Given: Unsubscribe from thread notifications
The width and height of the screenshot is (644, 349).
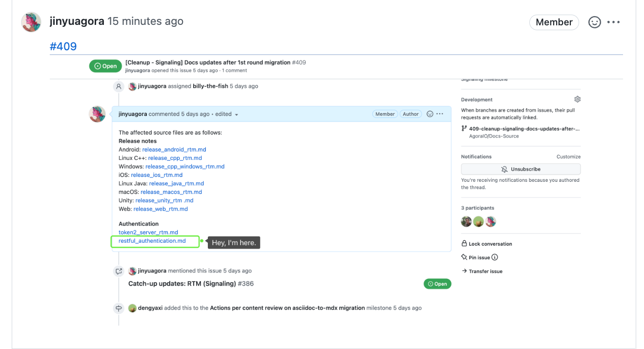Looking at the screenshot, I should [521, 169].
